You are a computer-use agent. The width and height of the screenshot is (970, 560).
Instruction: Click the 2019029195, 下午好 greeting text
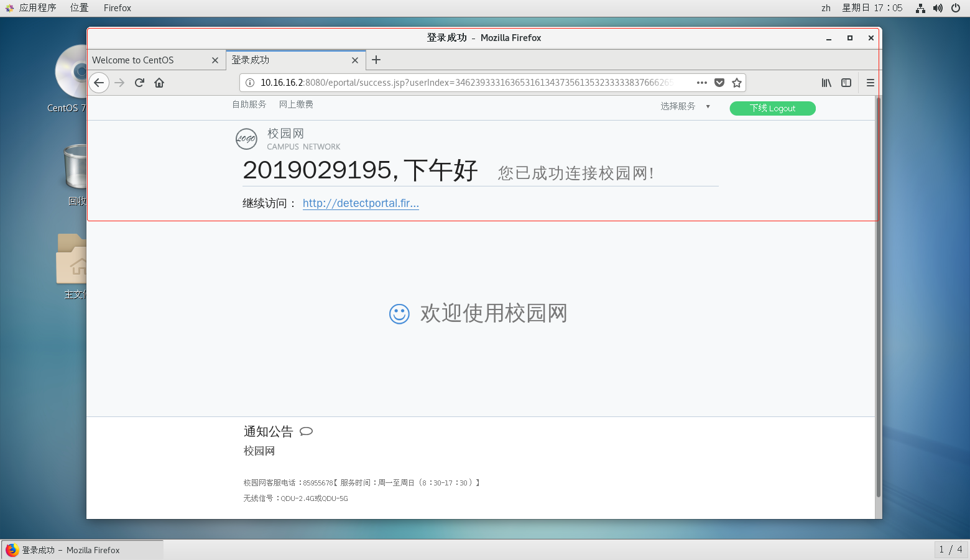click(x=360, y=170)
